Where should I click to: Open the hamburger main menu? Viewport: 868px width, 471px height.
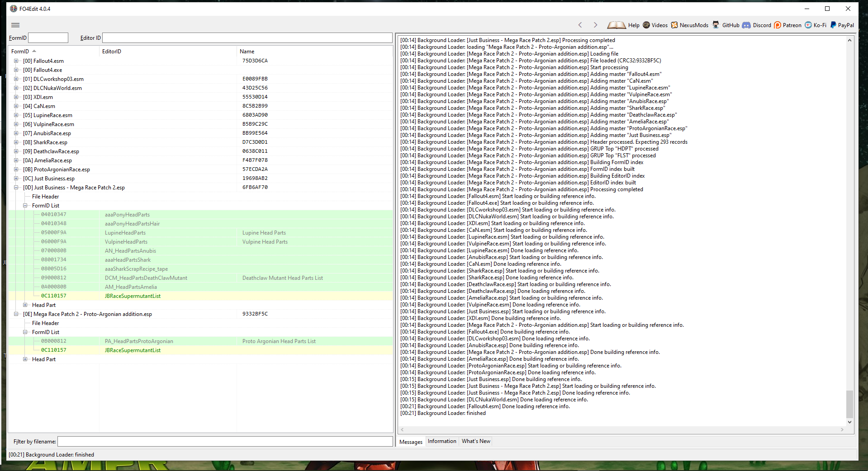coord(15,25)
